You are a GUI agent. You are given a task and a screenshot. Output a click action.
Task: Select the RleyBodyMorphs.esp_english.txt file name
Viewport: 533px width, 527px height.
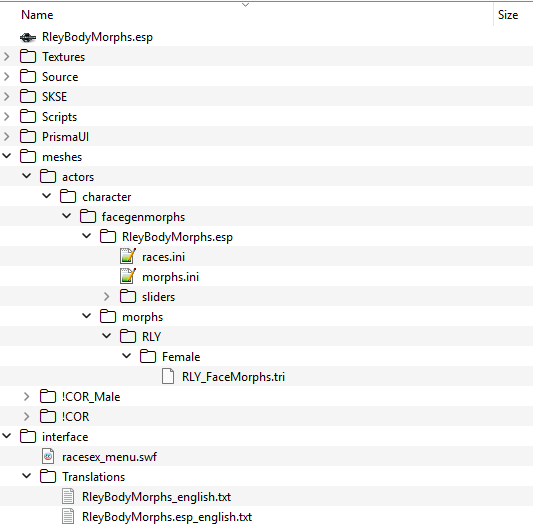click(167, 517)
